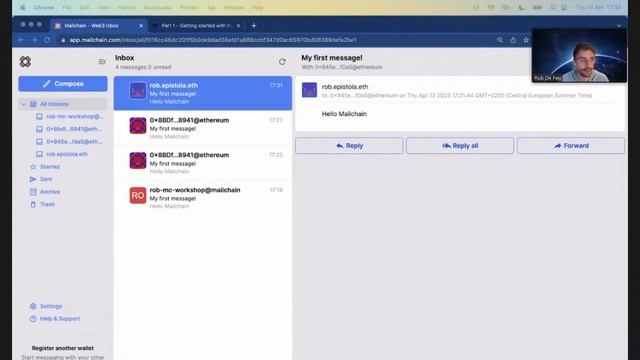Click the Sent arrow icon
640x360 pixels.
point(33,179)
